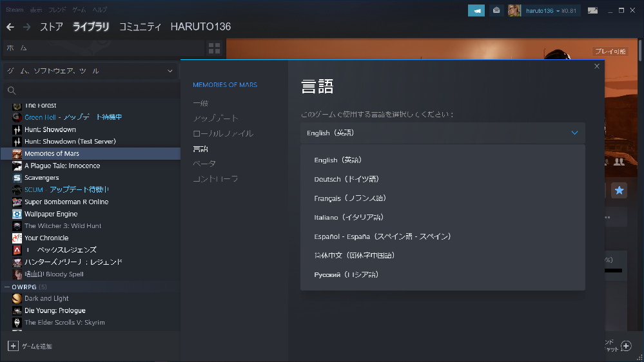Click the Skyrim game icon

click(17, 323)
